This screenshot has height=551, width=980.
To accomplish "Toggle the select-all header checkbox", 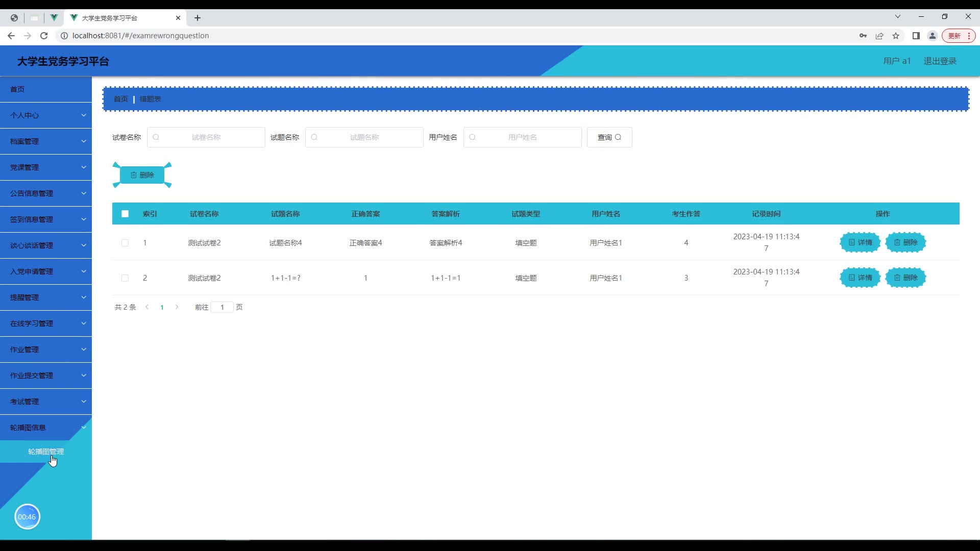I will point(125,214).
